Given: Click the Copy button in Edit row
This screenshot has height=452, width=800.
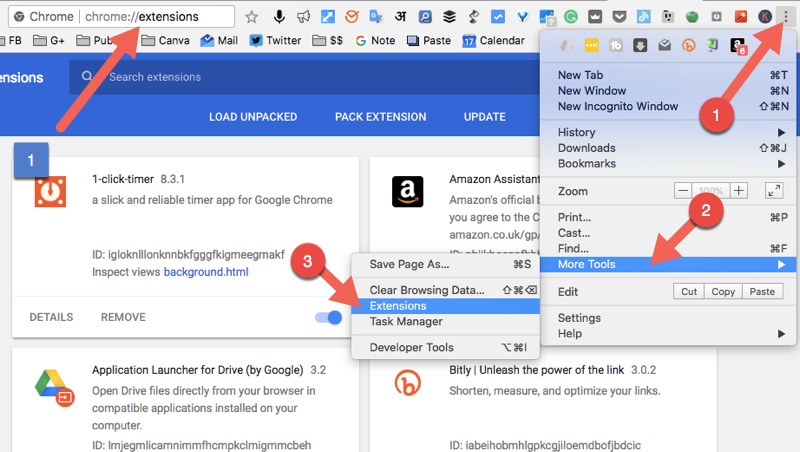Looking at the screenshot, I should point(723,291).
